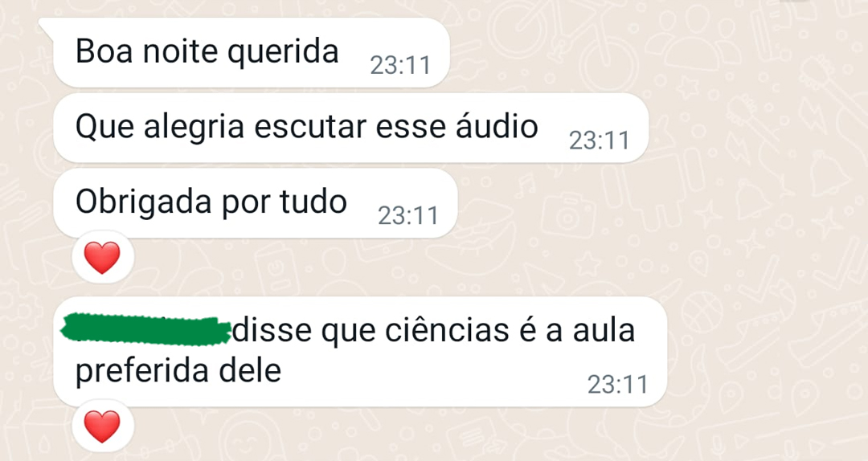Click the pointed tail of the first bubble
The image size is (868, 461).
(48, 26)
